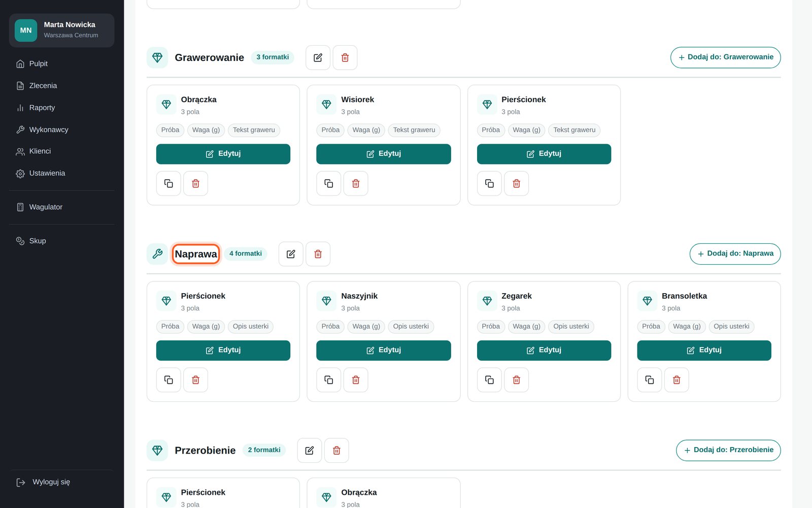
Task: Click the Grawerowanie section heading
Action: point(210,57)
